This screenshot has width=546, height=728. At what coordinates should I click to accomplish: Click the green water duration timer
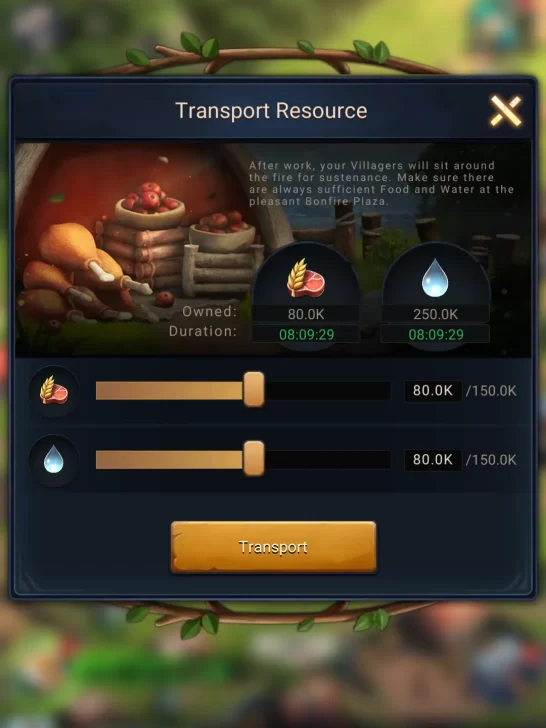coord(436,334)
